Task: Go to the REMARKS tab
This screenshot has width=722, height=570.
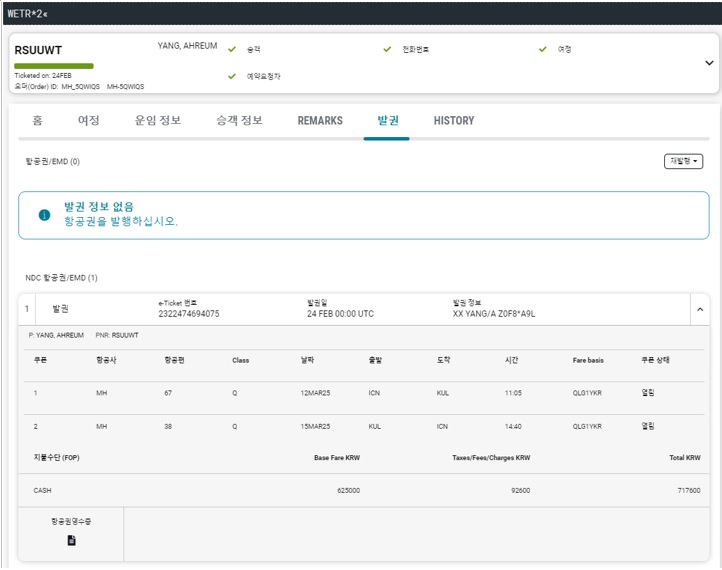Action: click(x=320, y=121)
